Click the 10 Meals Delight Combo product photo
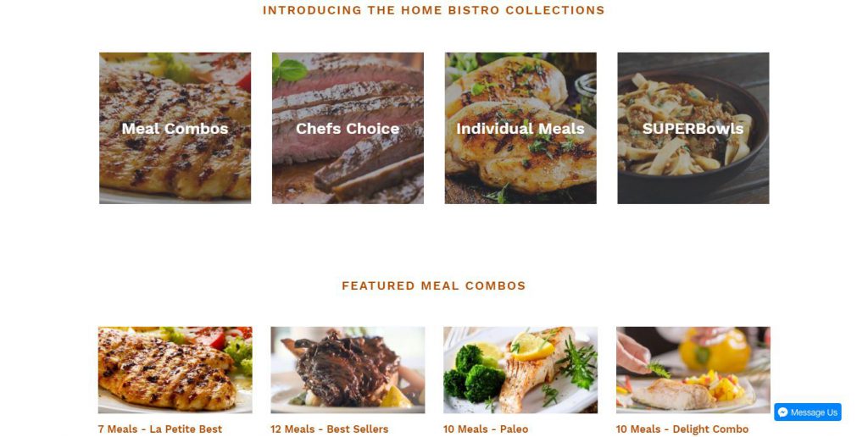This screenshot has width=868, height=437. 693,370
